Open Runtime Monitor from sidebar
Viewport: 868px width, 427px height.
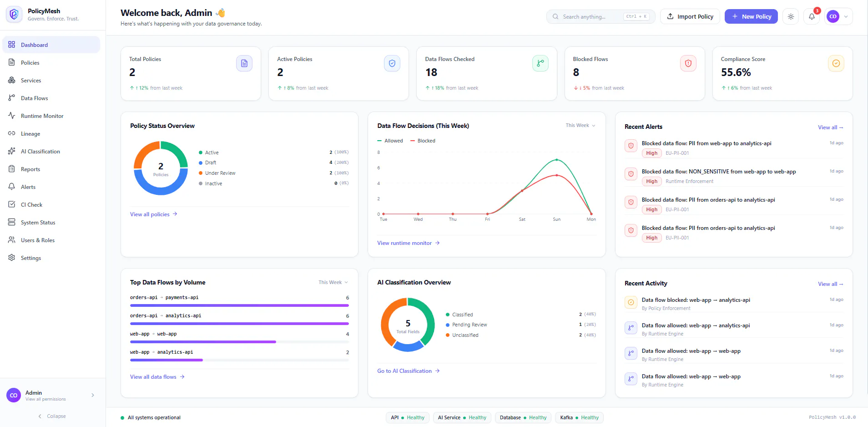51,116
